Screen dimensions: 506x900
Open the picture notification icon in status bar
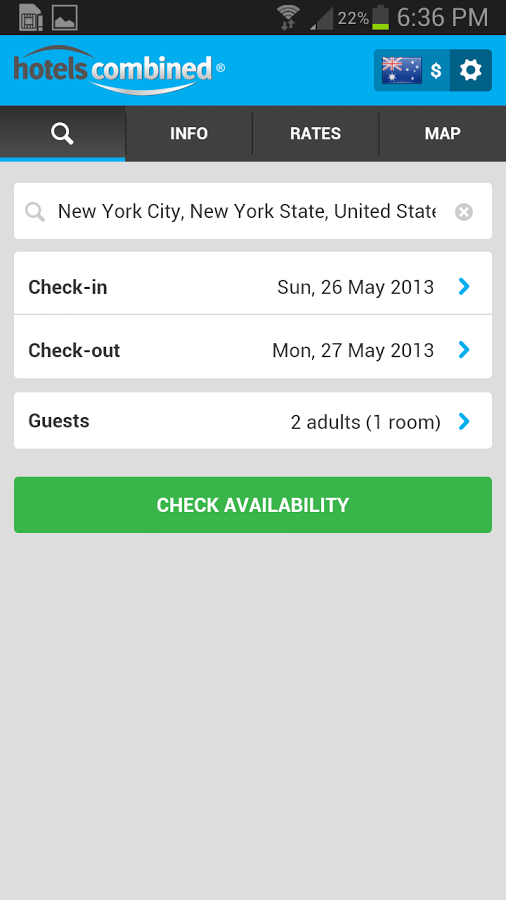coord(65,18)
